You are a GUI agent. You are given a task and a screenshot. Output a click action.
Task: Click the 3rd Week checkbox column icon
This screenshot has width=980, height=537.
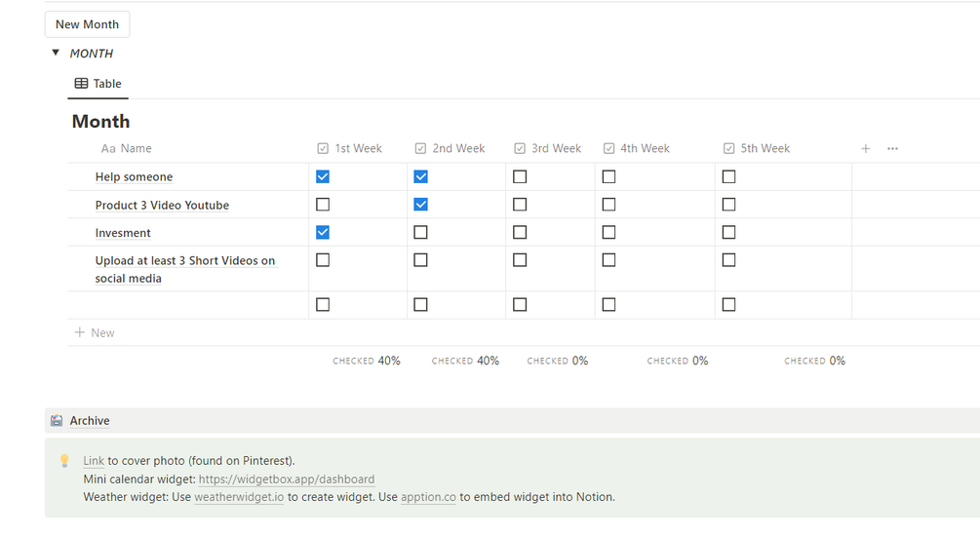[519, 149]
